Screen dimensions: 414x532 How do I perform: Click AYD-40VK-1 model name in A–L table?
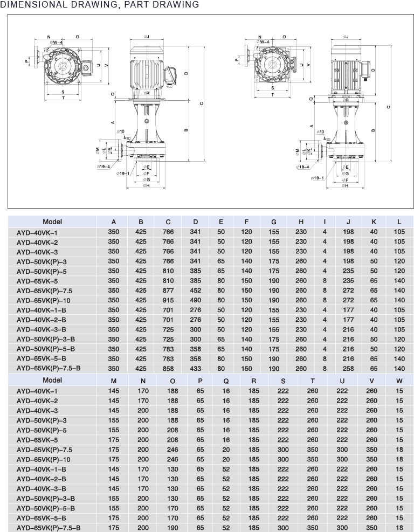[37, 233]
